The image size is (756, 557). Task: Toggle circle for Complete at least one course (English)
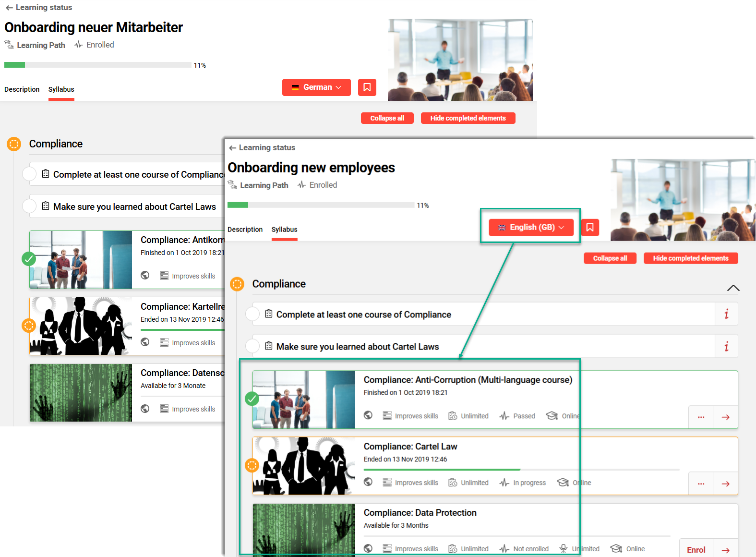click(252, 314)
